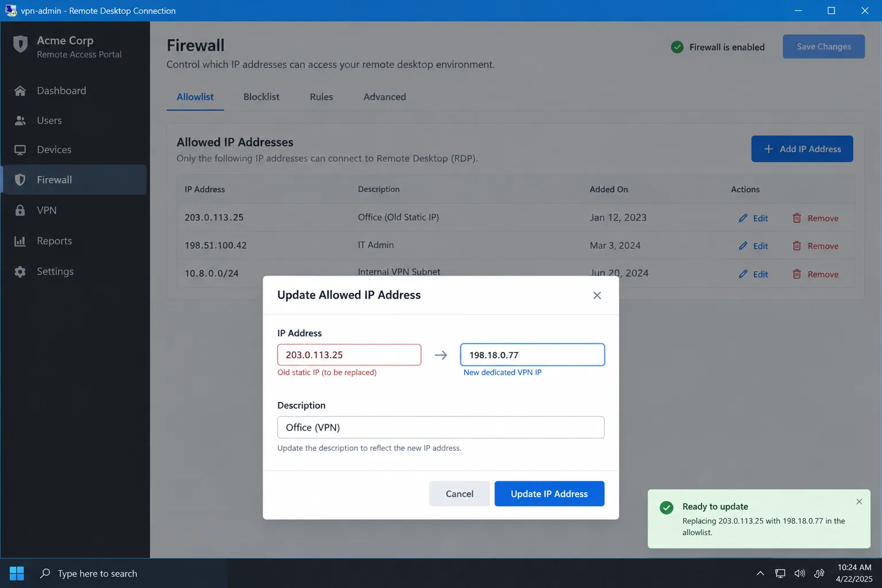Open the Advanced tab

(385, 97)
